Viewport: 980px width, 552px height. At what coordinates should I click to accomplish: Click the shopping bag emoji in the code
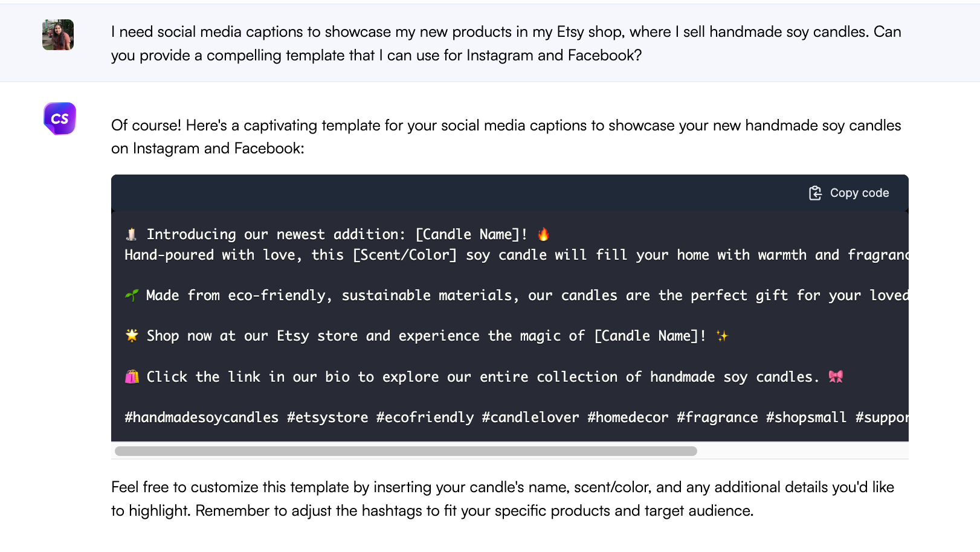pos(131,376)
